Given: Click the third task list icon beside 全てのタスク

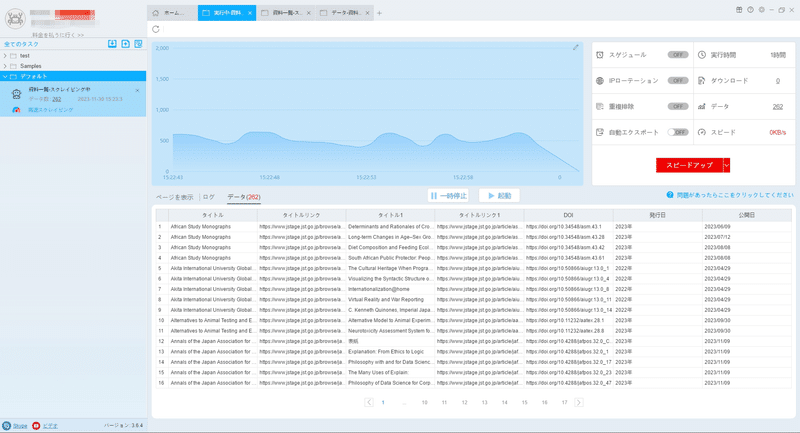Looking at the screenshot, I should [138, 44].
